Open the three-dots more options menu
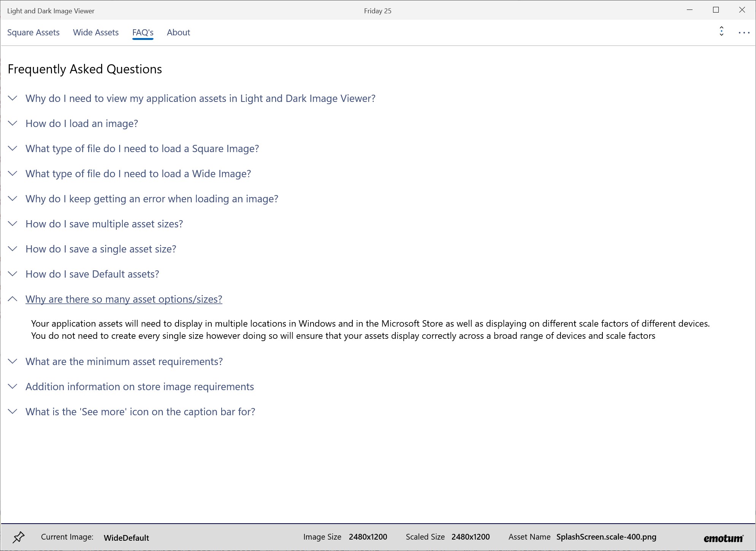 (x=744, y=33)
